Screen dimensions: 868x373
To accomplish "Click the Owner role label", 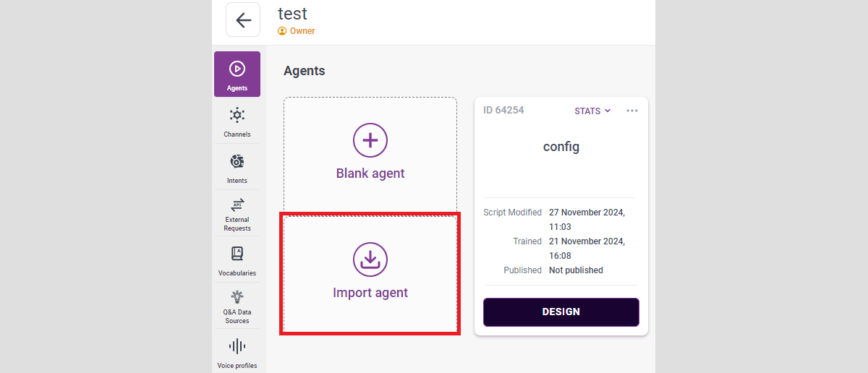I will (302, 31).
